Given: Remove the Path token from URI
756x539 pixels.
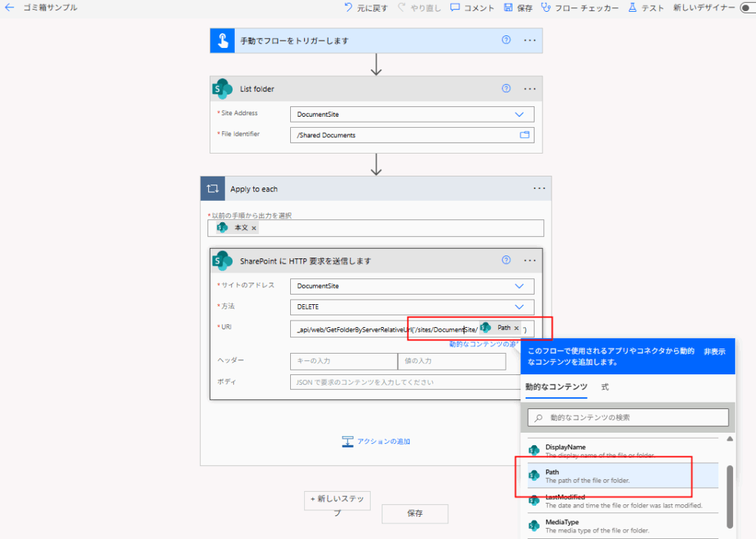Looking at the screenshot, I should pyautogui.click(x=516, y=328).
